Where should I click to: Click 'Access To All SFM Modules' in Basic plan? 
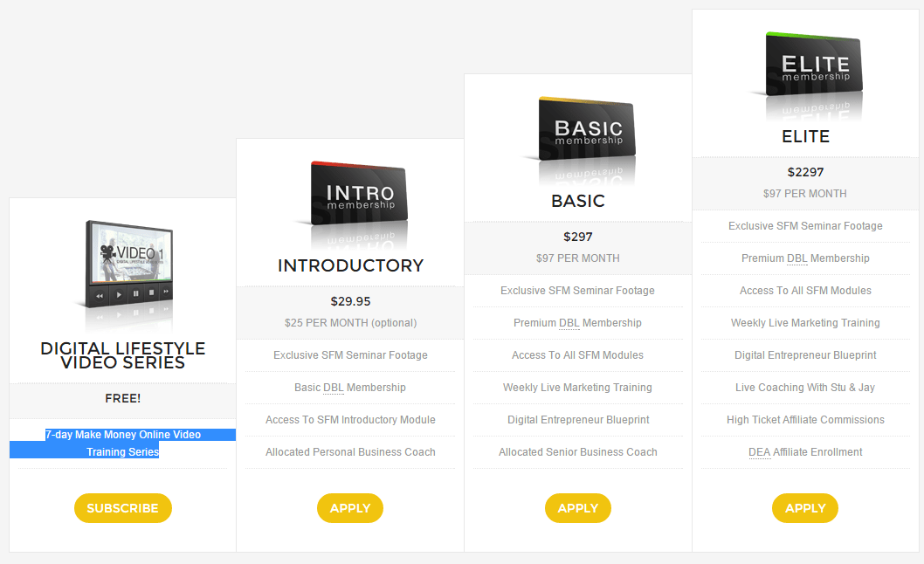click(x=577, y=355)
